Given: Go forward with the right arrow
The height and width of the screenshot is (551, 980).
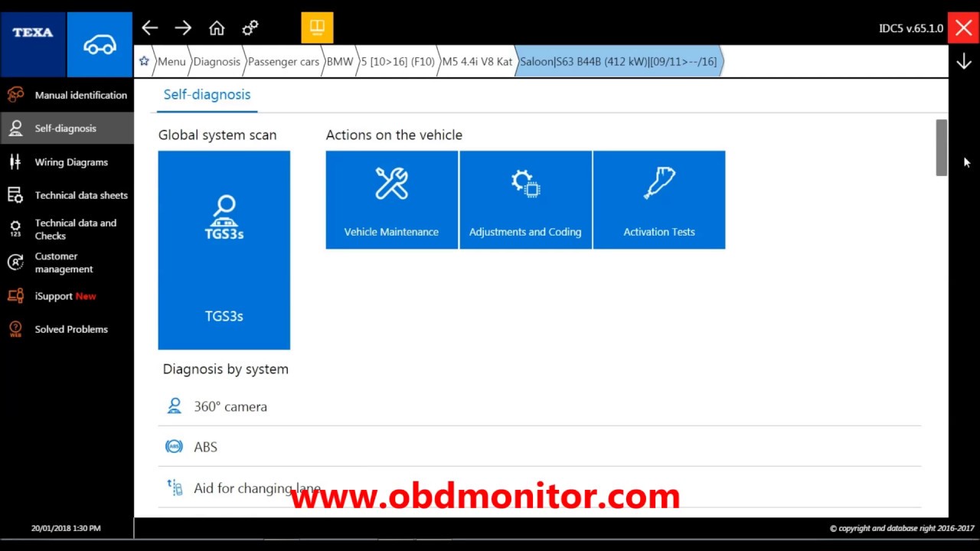Looking at the screenshot, I should coord(183,28).
